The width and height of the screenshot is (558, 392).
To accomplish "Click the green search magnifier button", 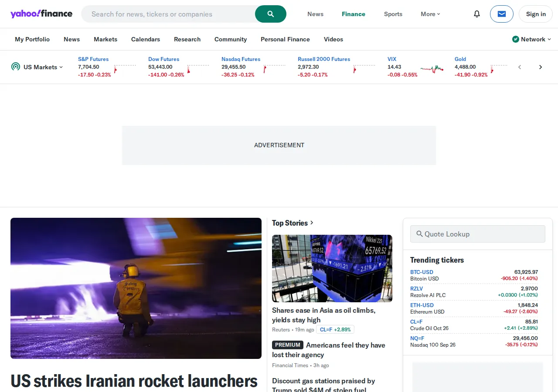I will coord(271,14).
